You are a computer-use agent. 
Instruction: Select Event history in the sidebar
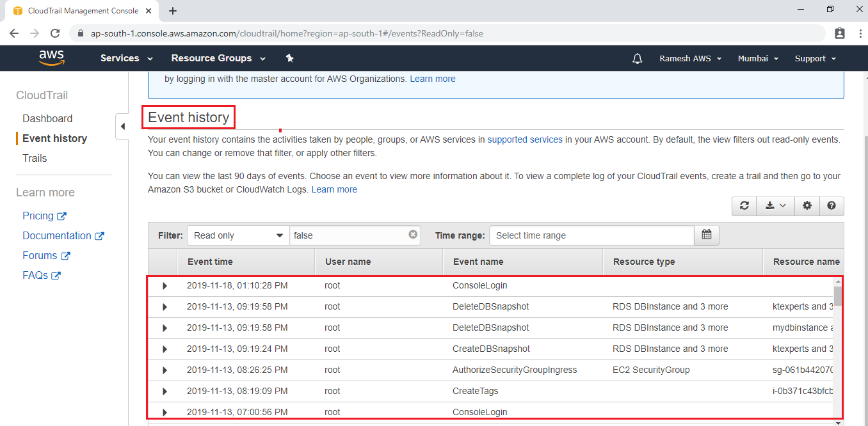point(54,138)
